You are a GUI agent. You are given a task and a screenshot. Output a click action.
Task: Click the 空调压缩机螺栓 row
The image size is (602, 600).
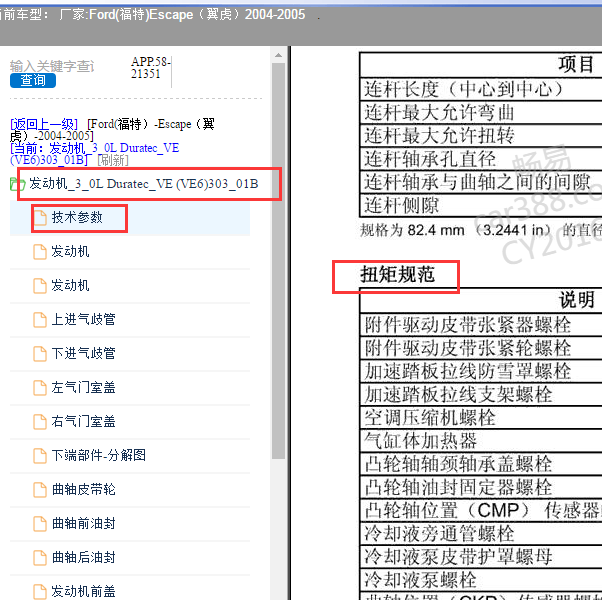point(481,417)
